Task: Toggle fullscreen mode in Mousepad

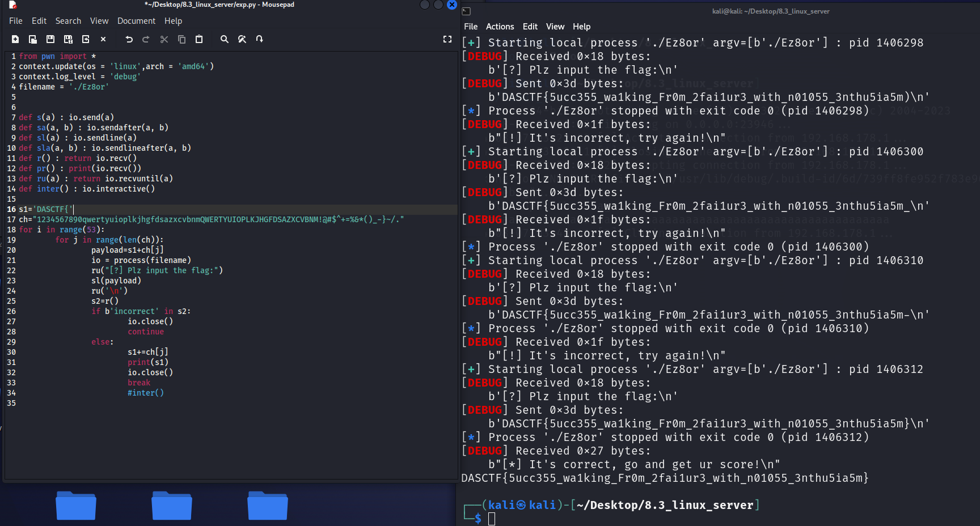Action: [447, 39]
